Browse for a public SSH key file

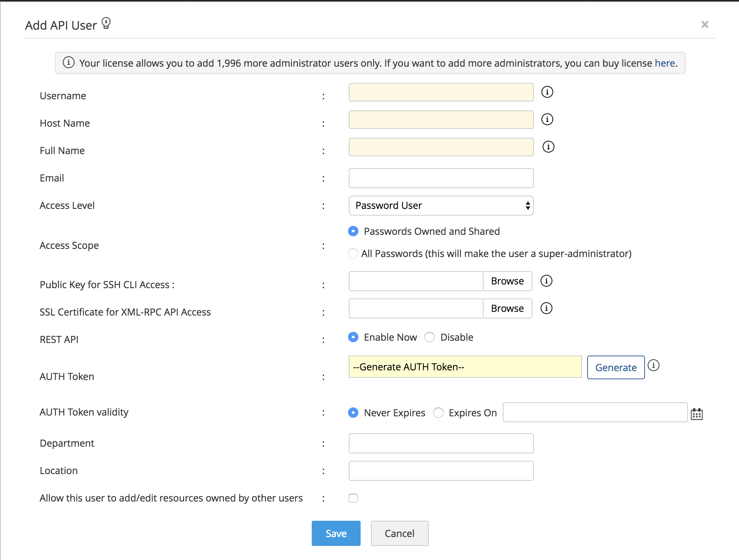point(507,281)
